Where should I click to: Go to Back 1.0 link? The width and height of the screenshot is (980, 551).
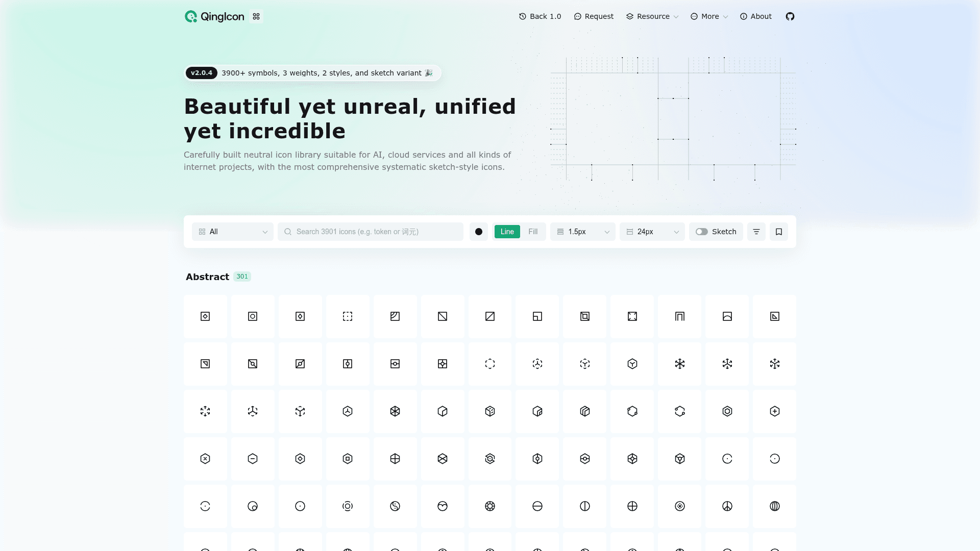coord(540,16)
